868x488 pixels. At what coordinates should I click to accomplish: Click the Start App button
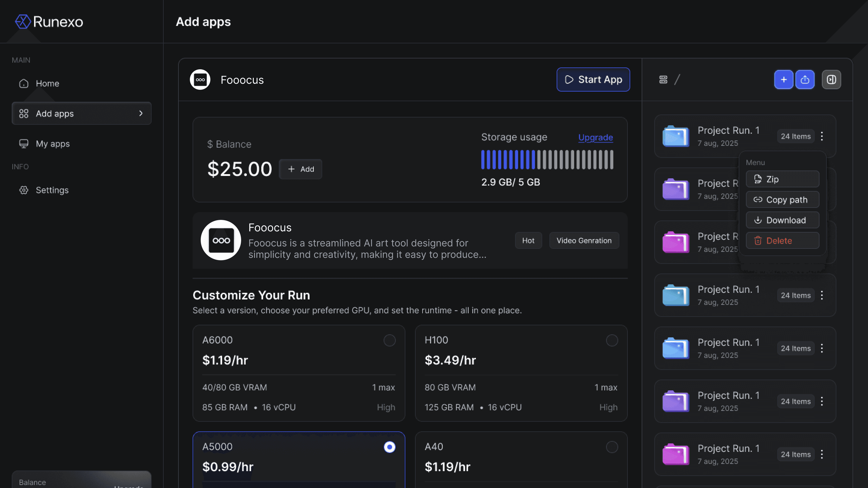tap(593, 80)
